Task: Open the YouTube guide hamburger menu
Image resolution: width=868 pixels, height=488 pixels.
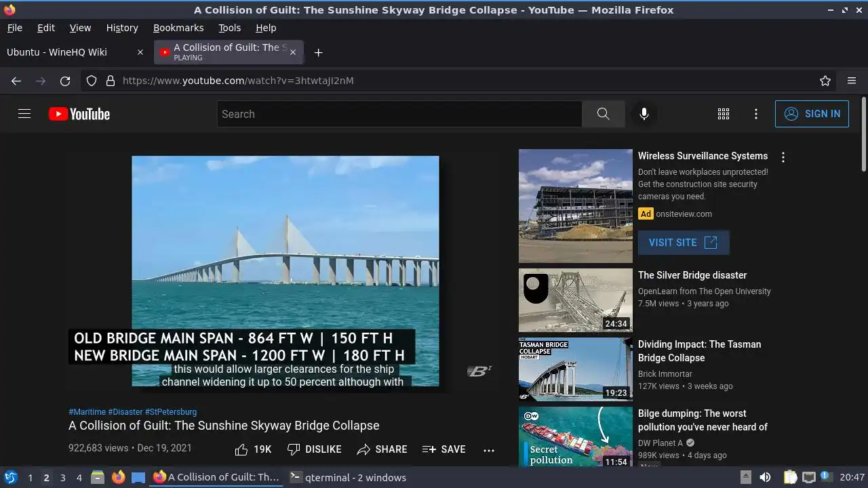Action: pyautogui.click(x=24, y=114)
